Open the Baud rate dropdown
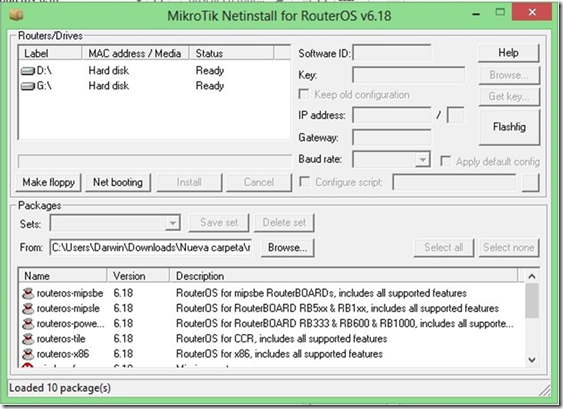563x409 pixels. tap(423, 159)
